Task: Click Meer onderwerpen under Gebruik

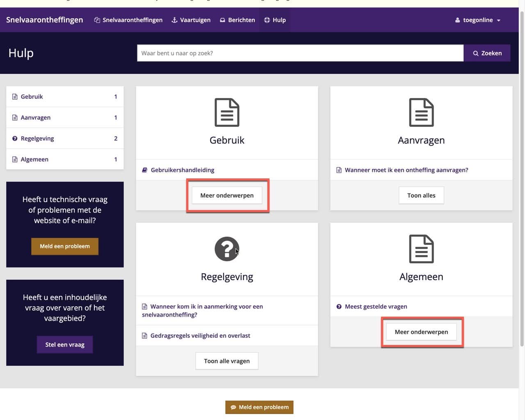Action: tap(227, 196)
